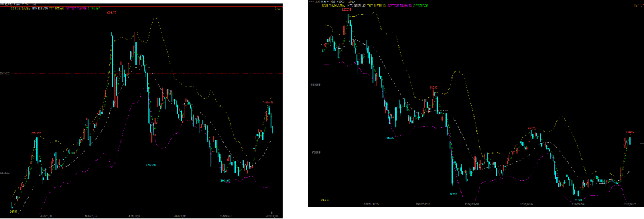Click the red peak price label at the left chart's highest candle
The width and height of the screenshot is (644, 219).
tap(112, 13)
